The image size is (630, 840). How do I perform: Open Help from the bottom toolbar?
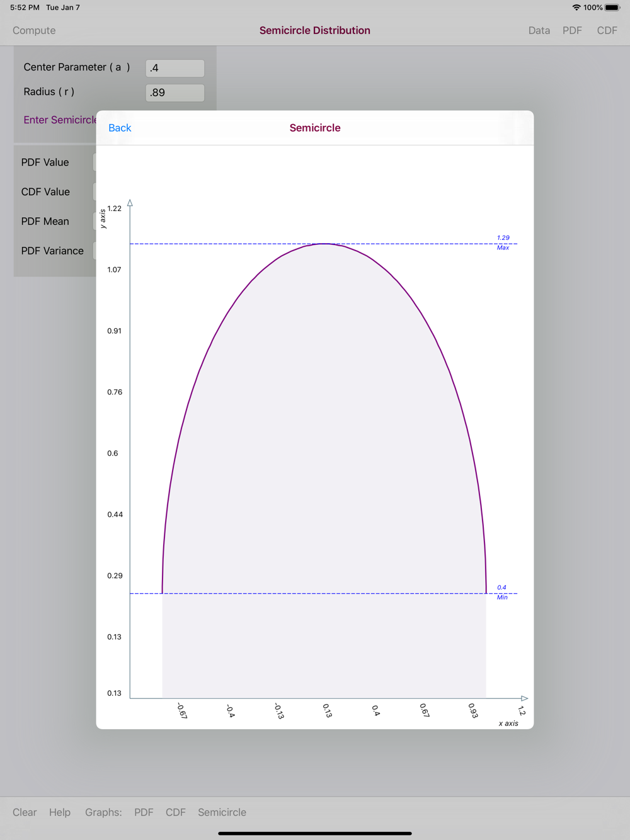(60, 812)
